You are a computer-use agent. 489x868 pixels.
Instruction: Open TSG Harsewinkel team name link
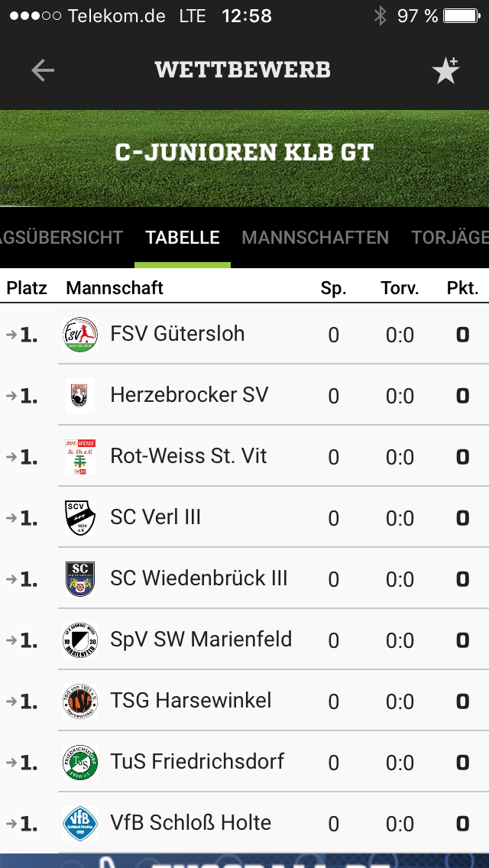191,701
